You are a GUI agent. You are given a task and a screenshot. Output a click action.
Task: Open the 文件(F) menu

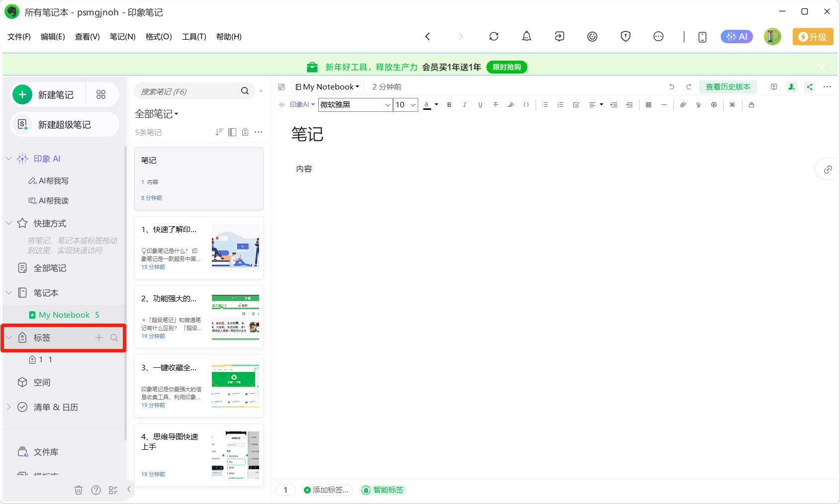coord(19,37)
